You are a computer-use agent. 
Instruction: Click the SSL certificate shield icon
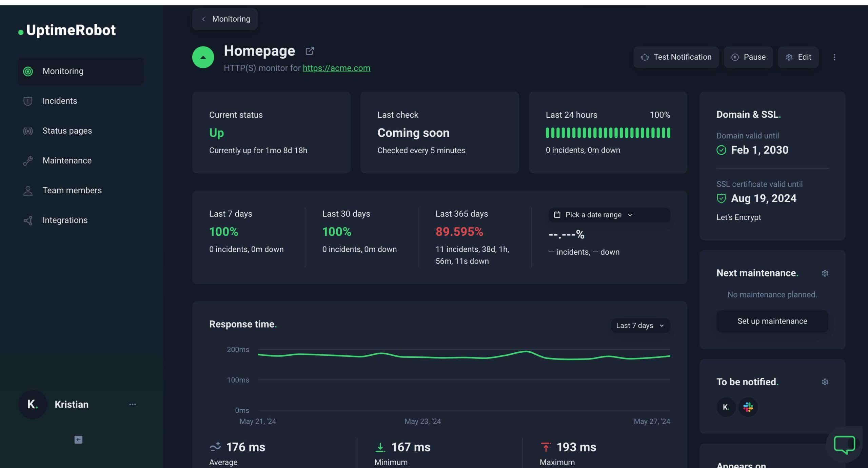point(721,198)
